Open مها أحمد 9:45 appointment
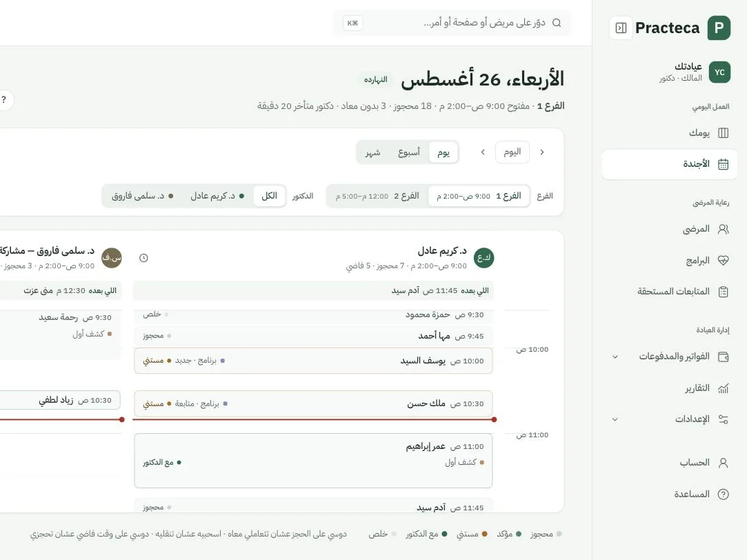This screenshot has height=560, width=747. [x=313, y=336]
